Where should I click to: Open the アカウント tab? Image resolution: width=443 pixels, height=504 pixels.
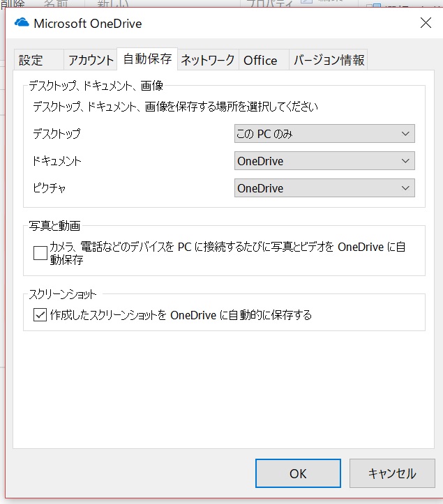[91, 60]
